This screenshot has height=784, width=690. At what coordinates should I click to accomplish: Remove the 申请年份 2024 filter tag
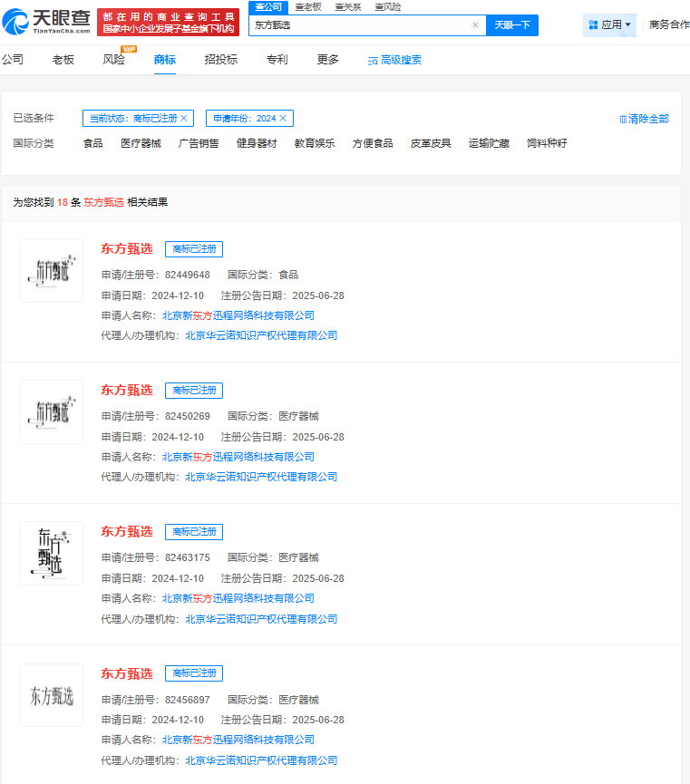283,119
